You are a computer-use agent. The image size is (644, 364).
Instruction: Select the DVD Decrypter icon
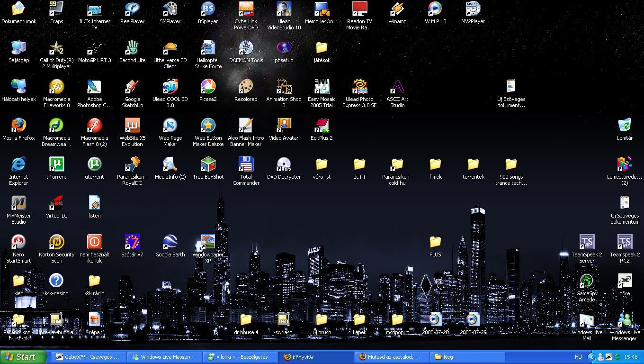pos(284,168)
